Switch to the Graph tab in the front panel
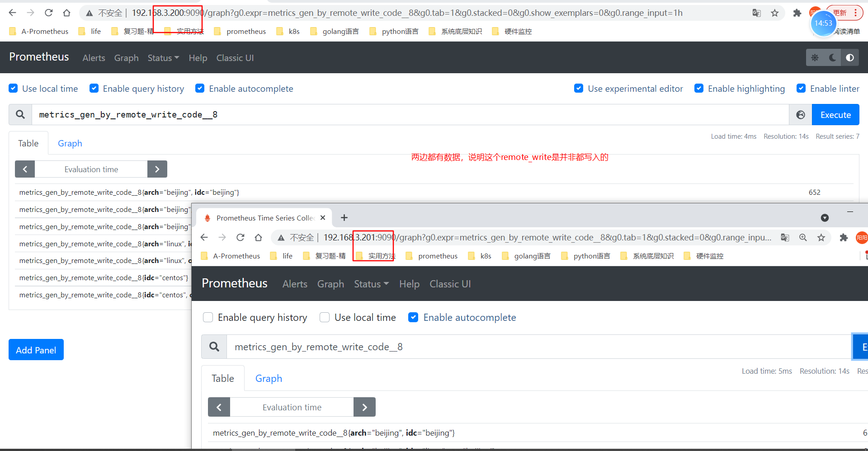 [x=269, y=378]
